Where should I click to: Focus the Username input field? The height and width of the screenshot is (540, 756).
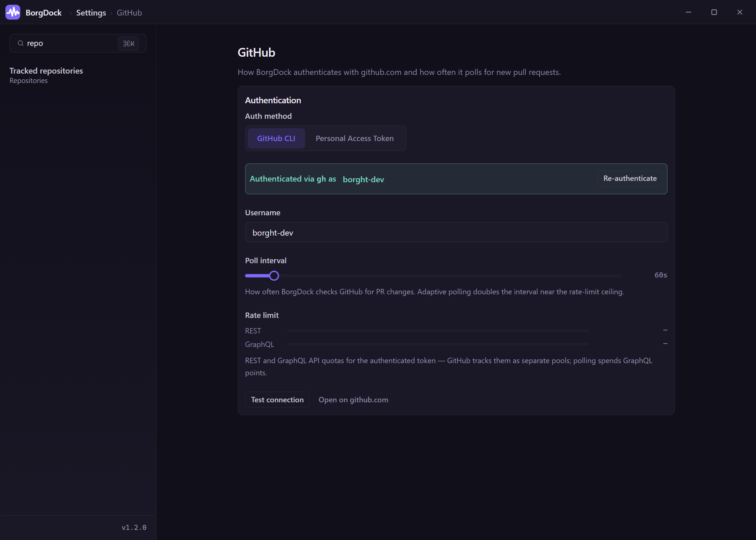456,233
